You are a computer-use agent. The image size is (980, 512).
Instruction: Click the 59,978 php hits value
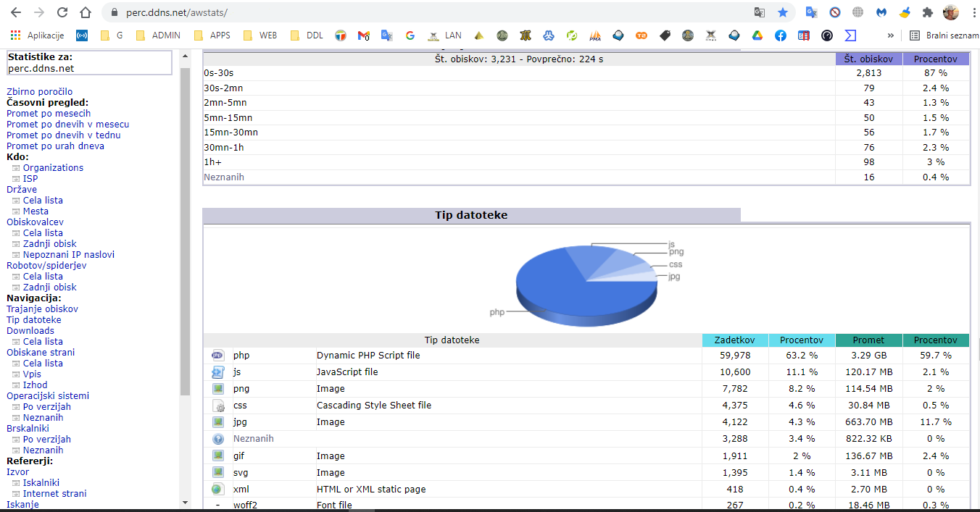pyautogui.click(x=736, y=356)
